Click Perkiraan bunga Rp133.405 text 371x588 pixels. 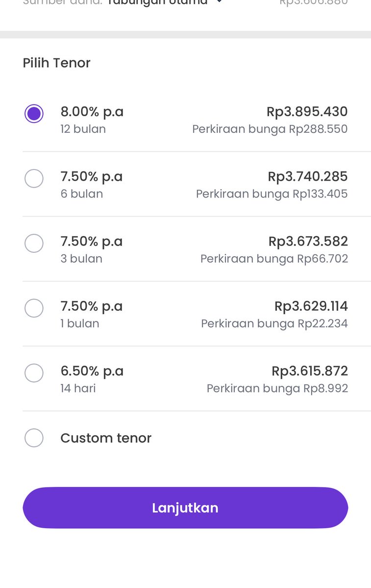click(x=272, y=194)
